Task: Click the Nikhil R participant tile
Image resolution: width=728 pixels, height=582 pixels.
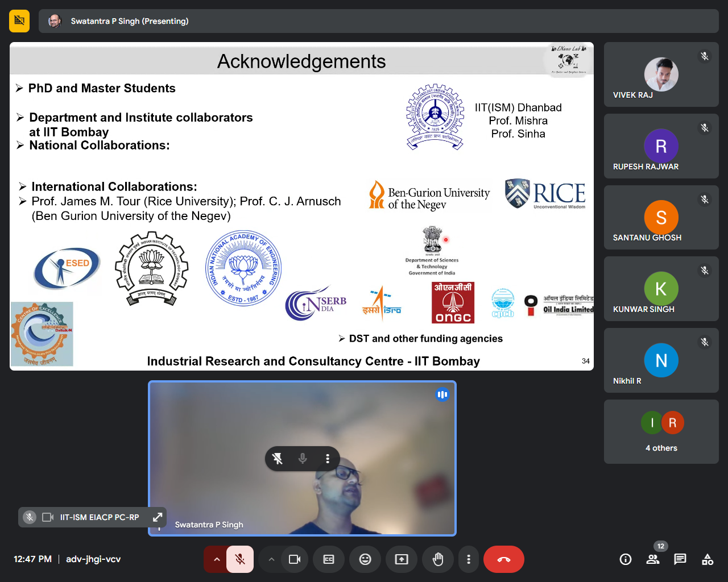Action: [x=661, y=360]
